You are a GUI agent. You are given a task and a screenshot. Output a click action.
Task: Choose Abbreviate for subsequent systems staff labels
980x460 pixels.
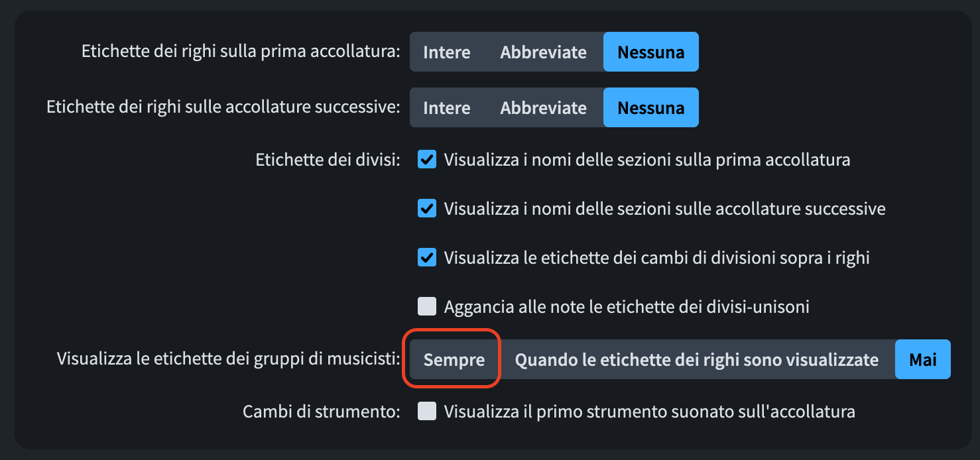point(543,108)
